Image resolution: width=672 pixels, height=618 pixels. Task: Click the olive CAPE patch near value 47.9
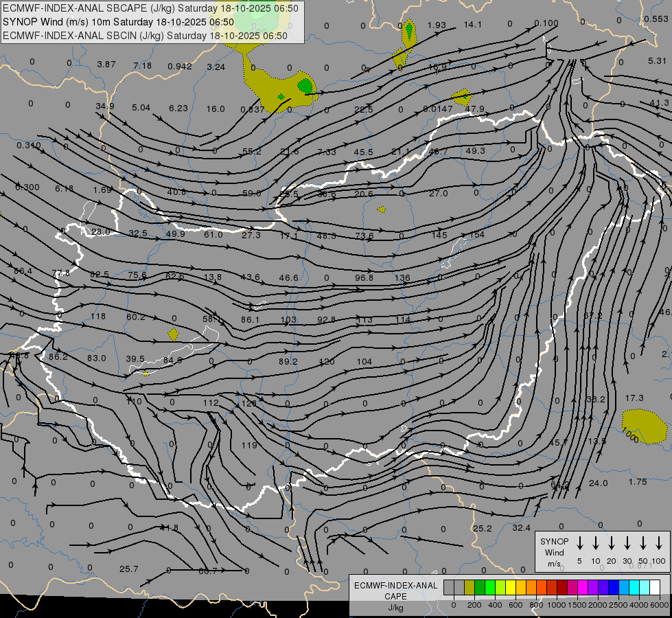click(461, 97)
